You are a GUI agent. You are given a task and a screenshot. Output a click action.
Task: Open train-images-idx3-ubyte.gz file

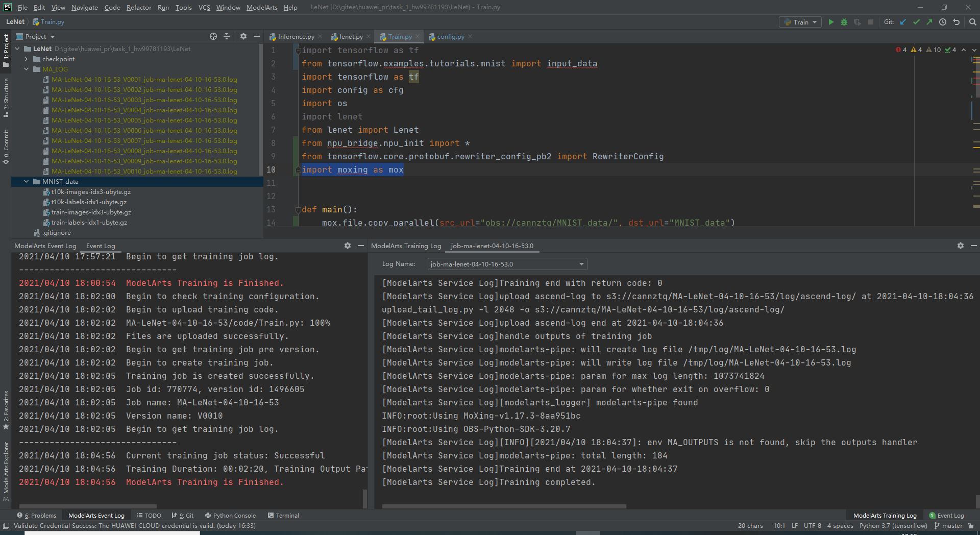coord(91,212)
